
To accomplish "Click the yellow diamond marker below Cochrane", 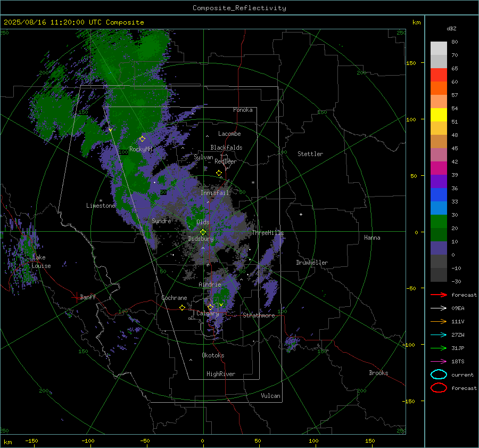I will point(182,307).
